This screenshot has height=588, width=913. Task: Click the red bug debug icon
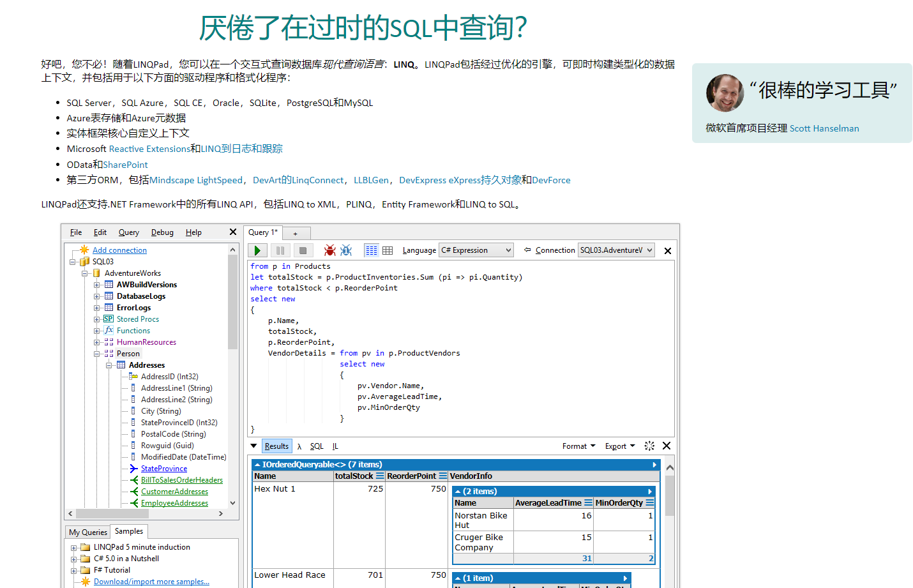(329, 250)
